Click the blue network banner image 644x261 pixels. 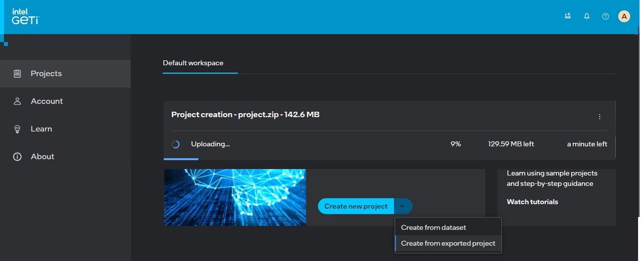click(x=235, y=197)
